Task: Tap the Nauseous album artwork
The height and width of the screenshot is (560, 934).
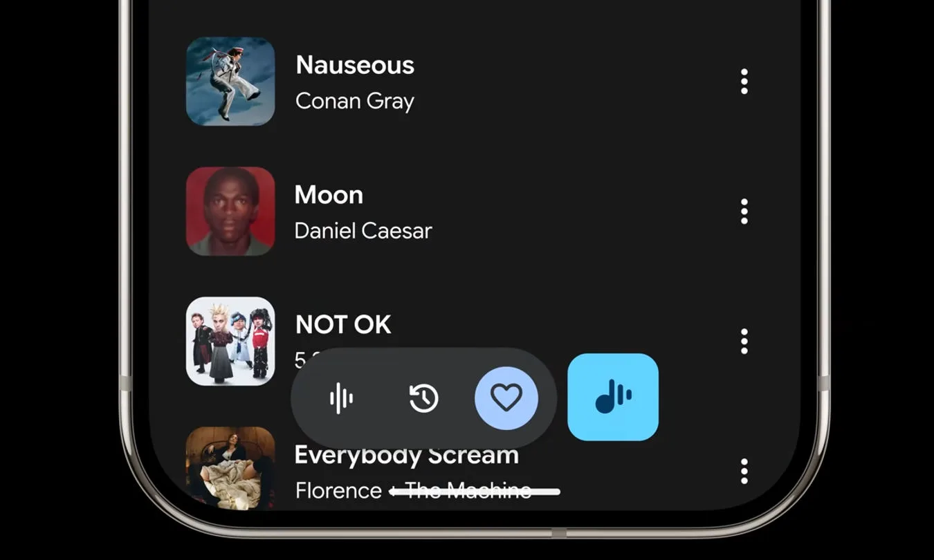Action: pyautogui.click(x=230, y=82)
